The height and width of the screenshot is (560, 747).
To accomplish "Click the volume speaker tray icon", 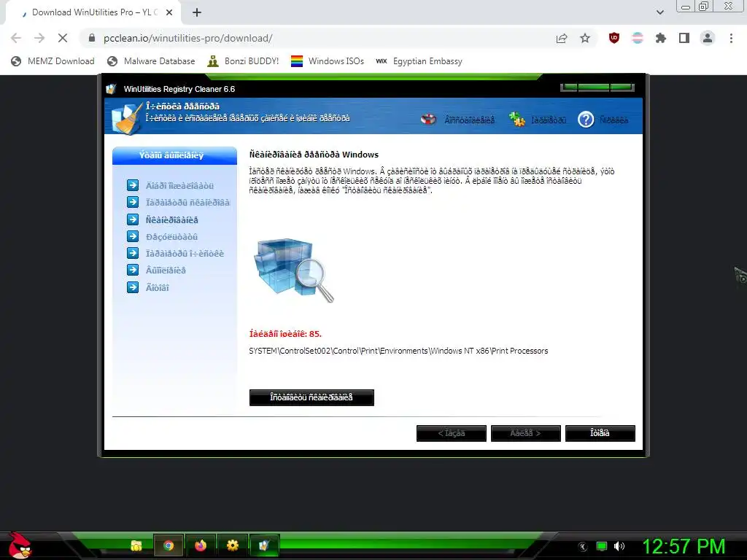I will [x=619, y=546].
